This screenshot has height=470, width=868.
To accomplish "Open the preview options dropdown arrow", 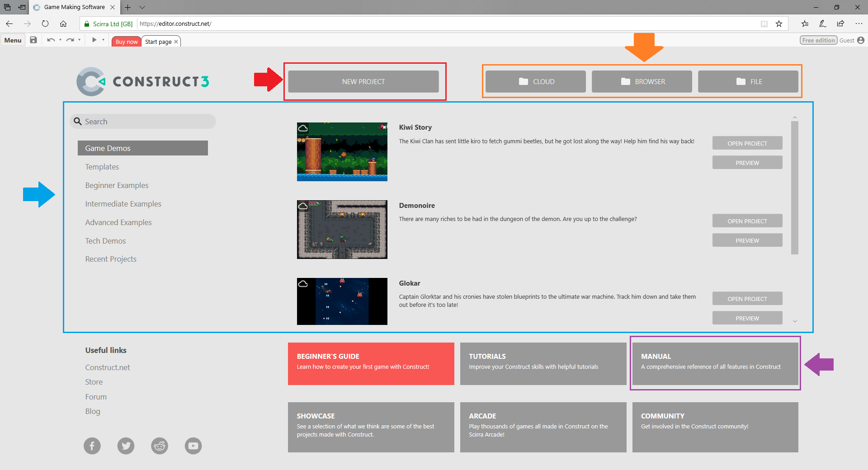I will [103, 40].
